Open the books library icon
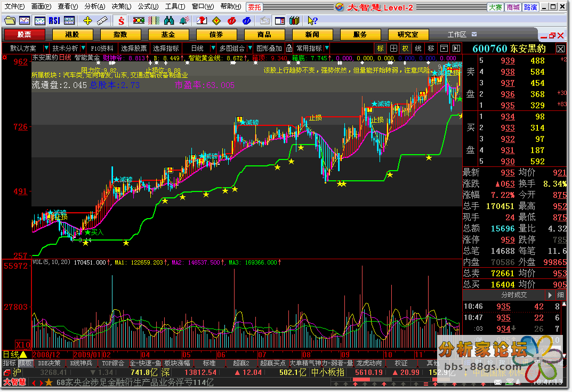 [x=294, y=20]
